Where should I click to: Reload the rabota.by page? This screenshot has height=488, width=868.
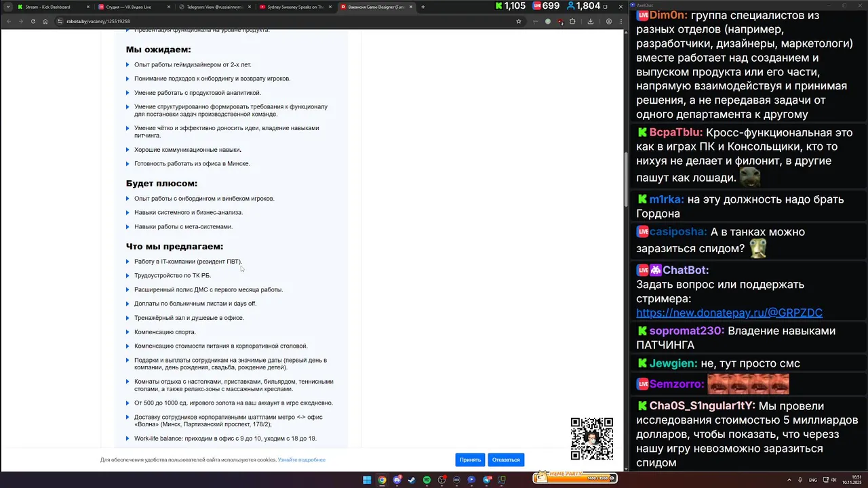[33, 21]
